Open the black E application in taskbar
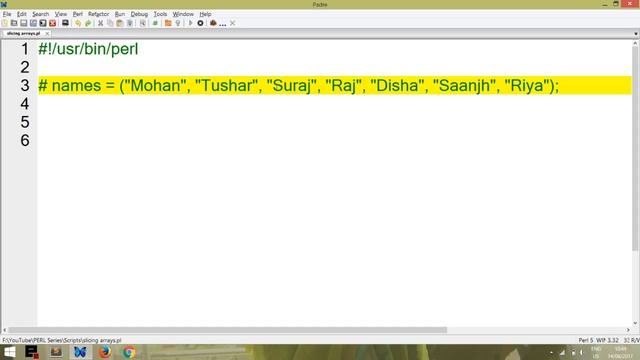 32,352
